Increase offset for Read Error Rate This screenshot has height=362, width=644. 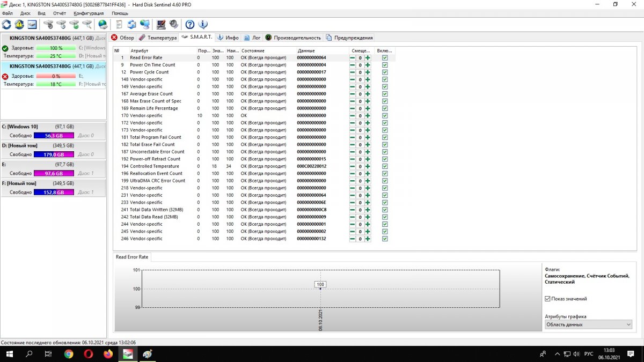point(368,57)
